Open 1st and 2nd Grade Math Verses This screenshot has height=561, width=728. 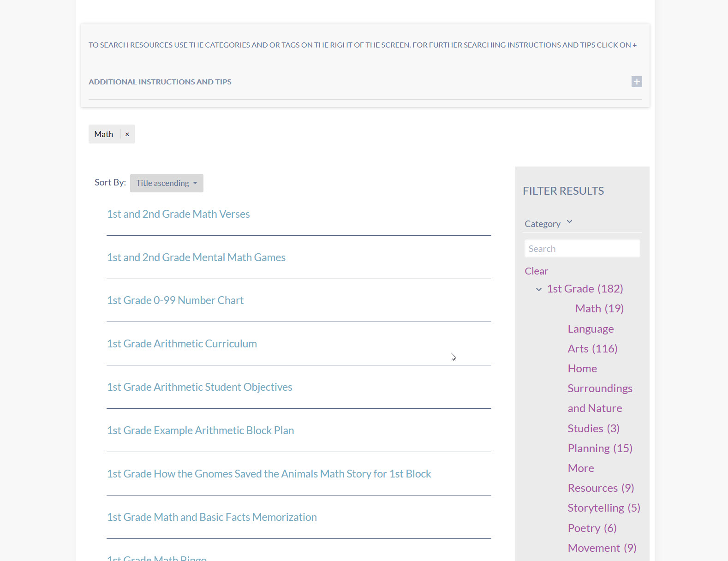178,214
